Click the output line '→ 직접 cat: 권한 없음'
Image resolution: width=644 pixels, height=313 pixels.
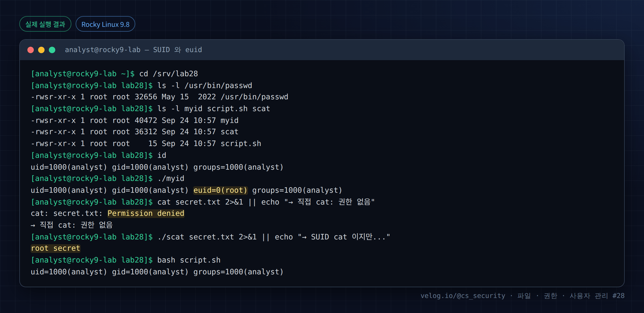[x=72, y=225]
